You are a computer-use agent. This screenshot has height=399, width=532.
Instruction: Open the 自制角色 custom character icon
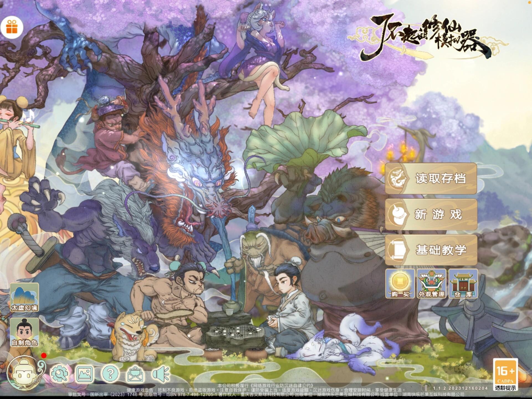24,332
